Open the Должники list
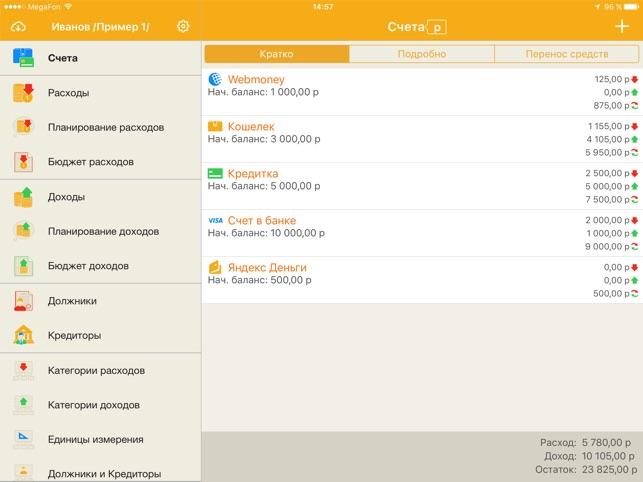Screen dimensions: 643x482 (x=100, y=301)
